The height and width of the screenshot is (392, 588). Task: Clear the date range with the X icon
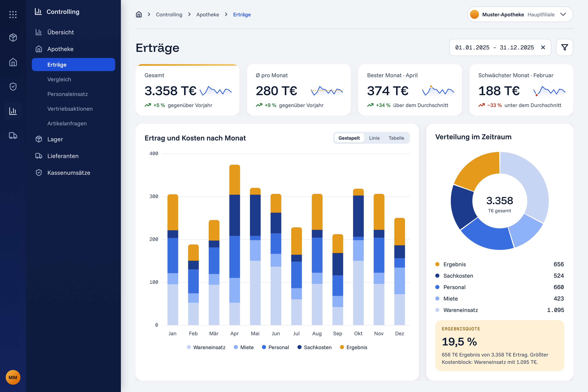coord(543,47)
